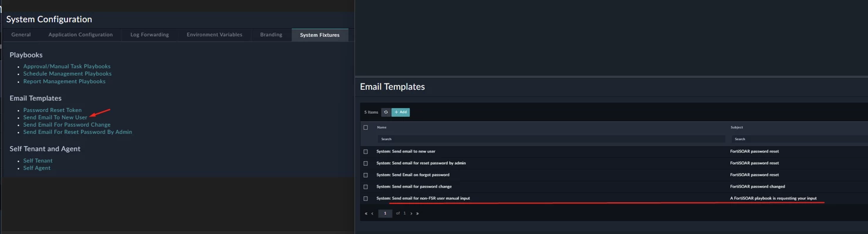Screen dimensions: 868x234
Task: Open Send Email For Password Change link
Action: (x=67, y=125)
